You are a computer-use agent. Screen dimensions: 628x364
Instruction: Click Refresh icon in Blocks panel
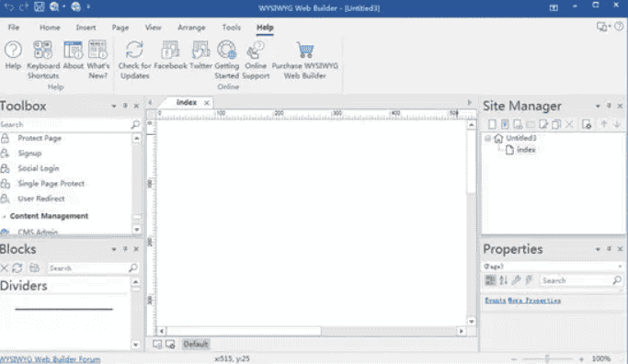17,267
